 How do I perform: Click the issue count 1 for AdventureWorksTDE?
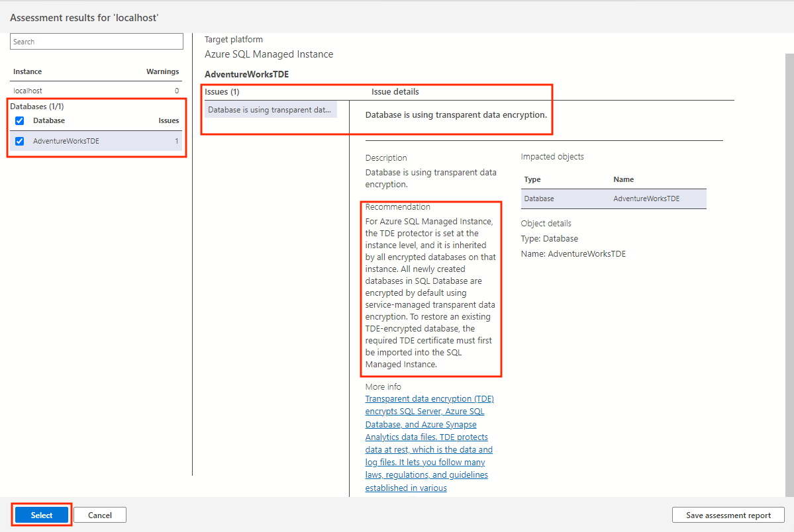click(177, 141)
